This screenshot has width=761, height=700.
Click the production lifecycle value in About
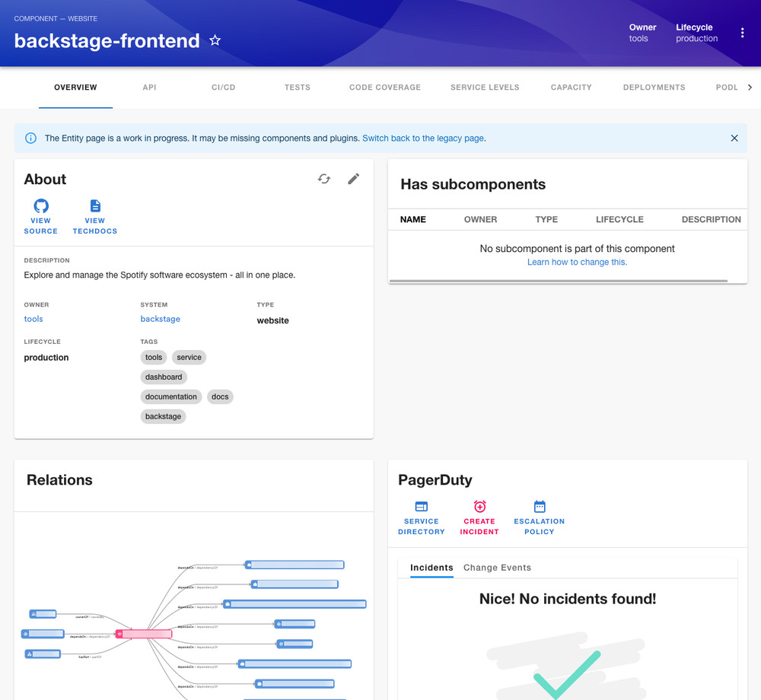(x=46, y=358)
